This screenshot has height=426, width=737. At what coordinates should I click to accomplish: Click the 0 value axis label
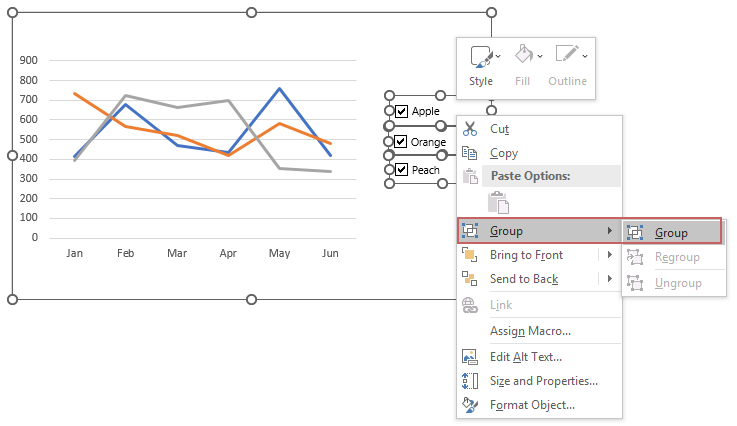35,237
